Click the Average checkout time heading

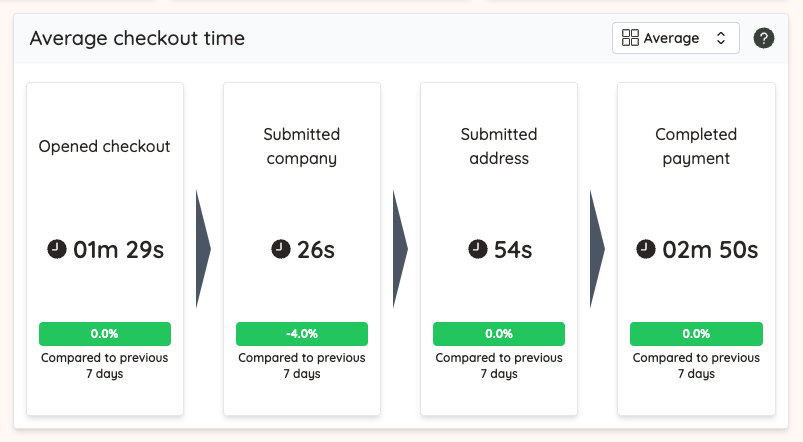click(137, 38)
